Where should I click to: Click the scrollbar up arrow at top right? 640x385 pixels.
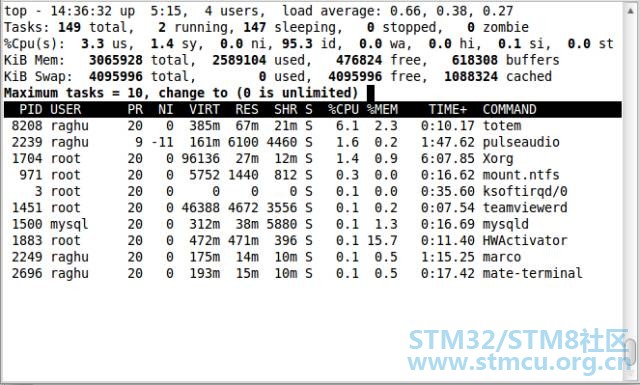pyautogui.click(x=631, y=10)
